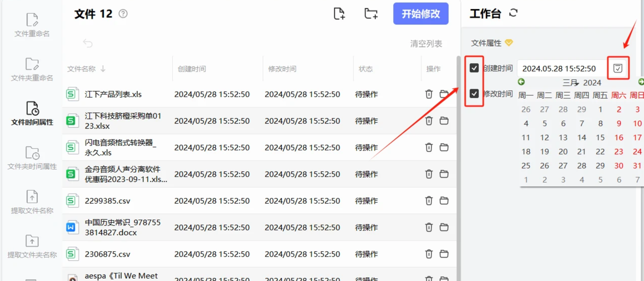Screen dimensions: 644x281
Task: Click the undo arrow icon
Action: click(88, 43)
